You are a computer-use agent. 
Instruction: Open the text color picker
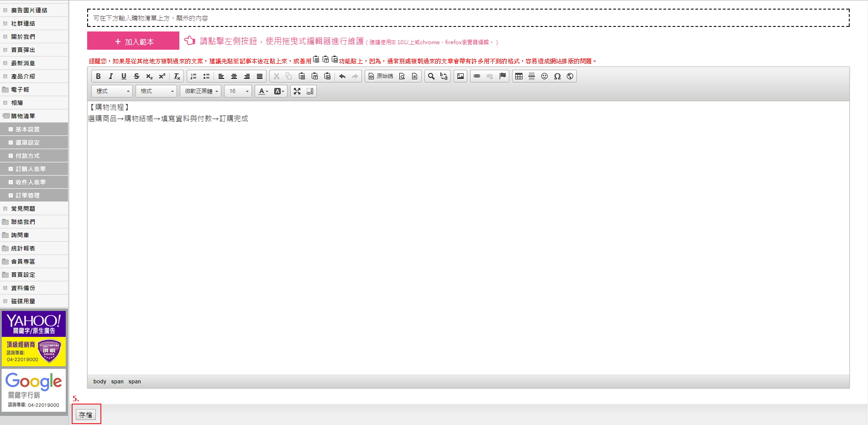[x=263, y=91]
